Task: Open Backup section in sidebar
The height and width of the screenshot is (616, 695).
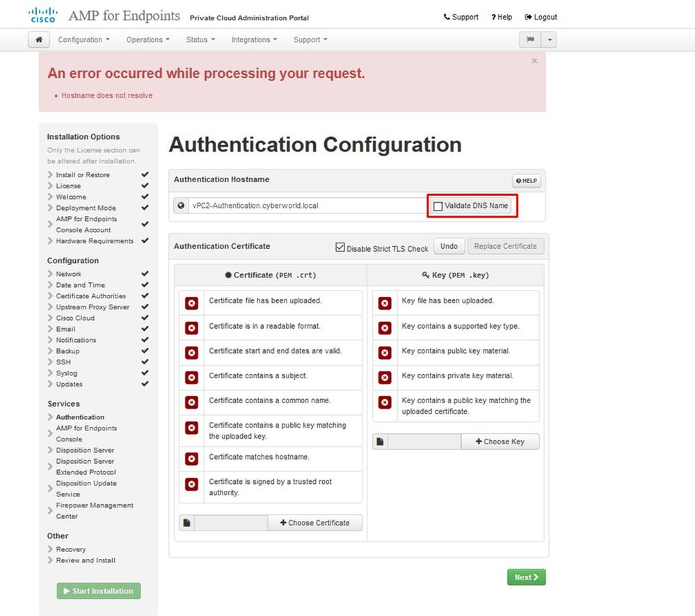Action: [67, 350]
